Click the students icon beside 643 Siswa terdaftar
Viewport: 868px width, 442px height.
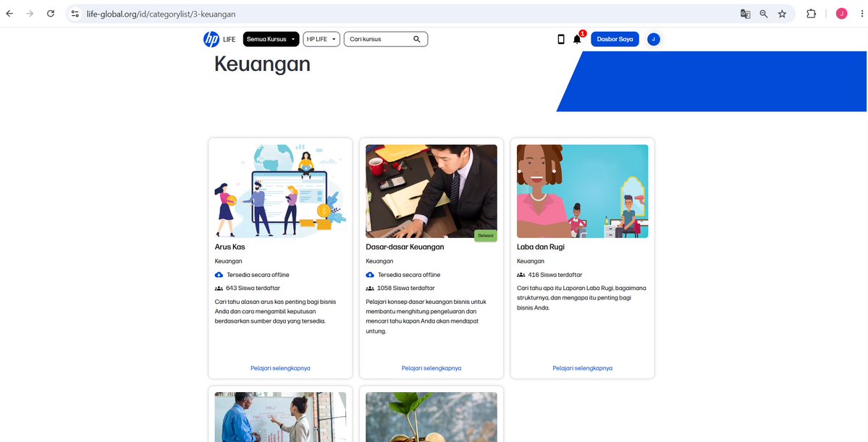coord(219,288)
